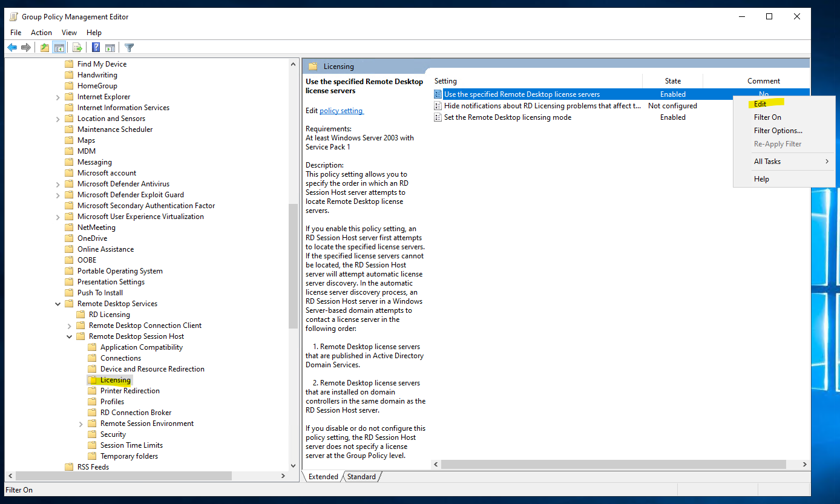Click the Licensing folder icon in the tree
The image size is (840, 504).
(92, 380)
